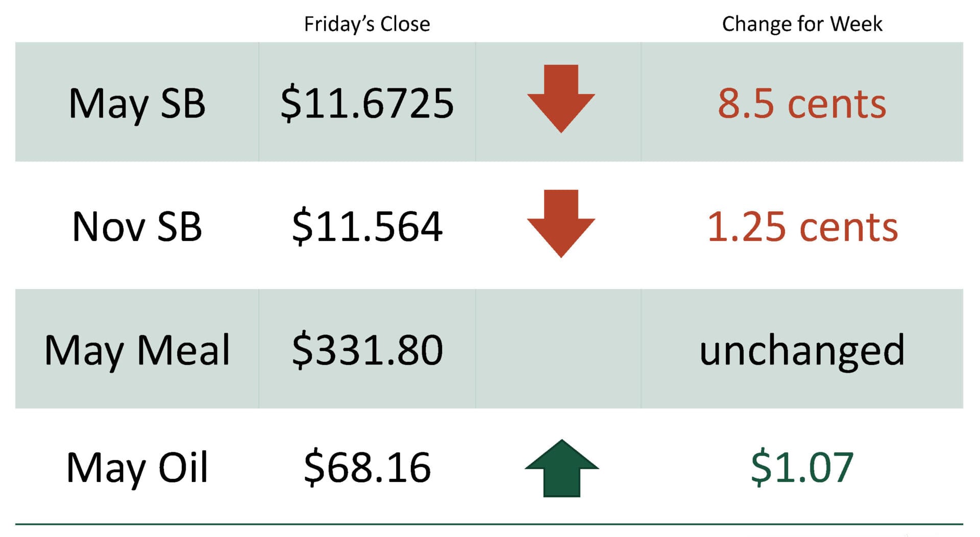Viewport: 980px width, 537px height.
Task: Click the $68.16 closing price
Action: pos(367,468)
